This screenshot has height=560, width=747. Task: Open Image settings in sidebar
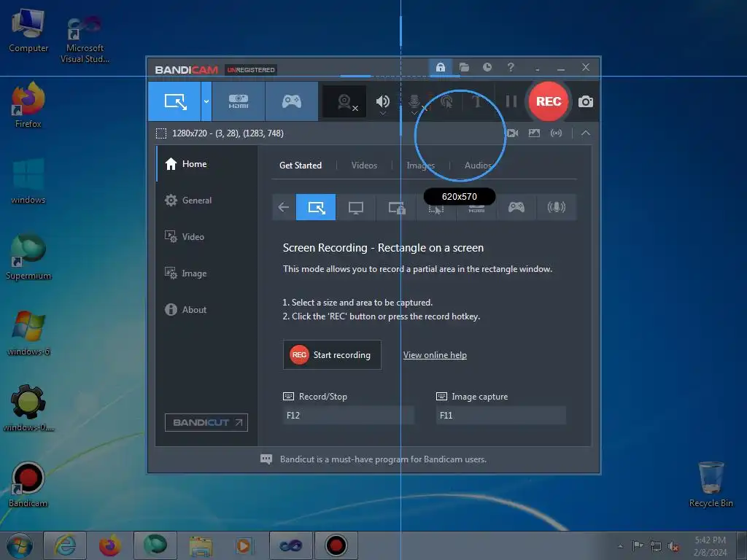(207, 273)
